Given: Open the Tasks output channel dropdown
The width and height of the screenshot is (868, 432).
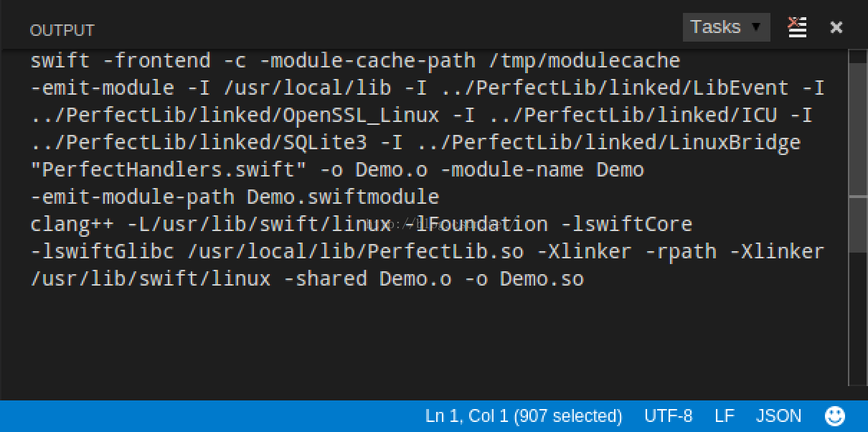Looking at the screenshot, I should (x=726, y=27).
